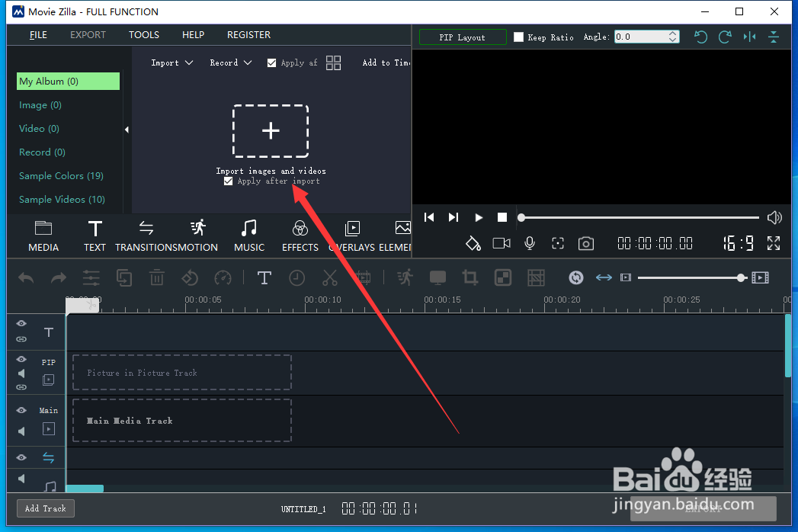Open the TEXT panel
This screenshot has width=798, height=532.
(x=95, y=236)
